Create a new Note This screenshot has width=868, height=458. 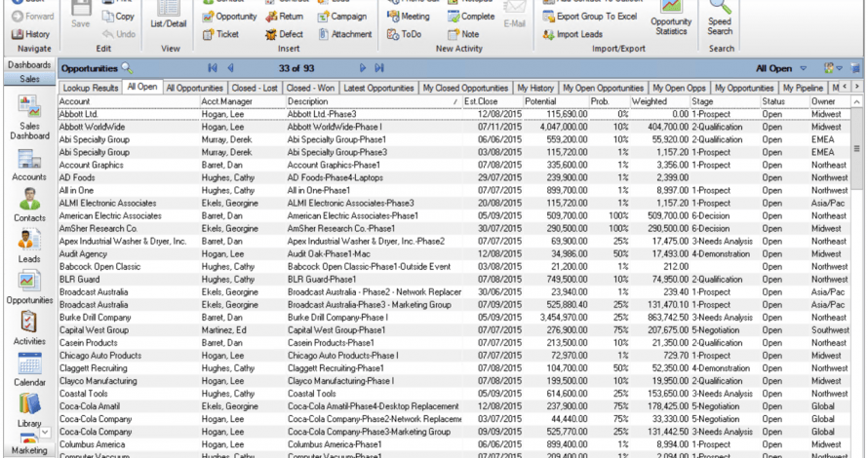pyautogui.click(x=463, y=34)
